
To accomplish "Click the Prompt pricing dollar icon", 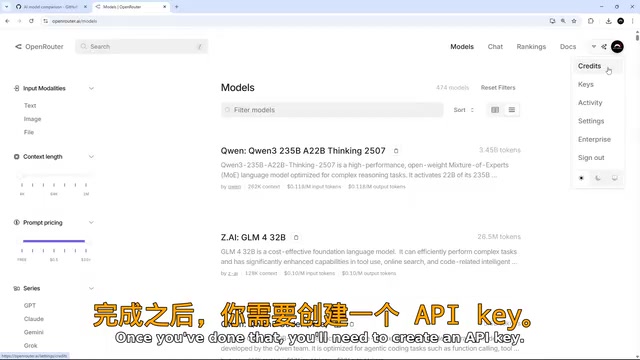I will pos(17,222).
